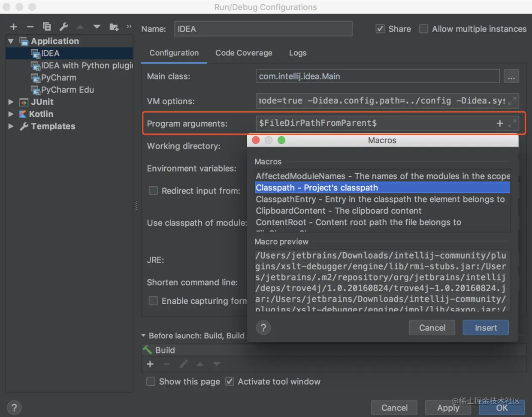532x417 pixels.
Task: Move before launch task up
Action: (x=200, y=364)
